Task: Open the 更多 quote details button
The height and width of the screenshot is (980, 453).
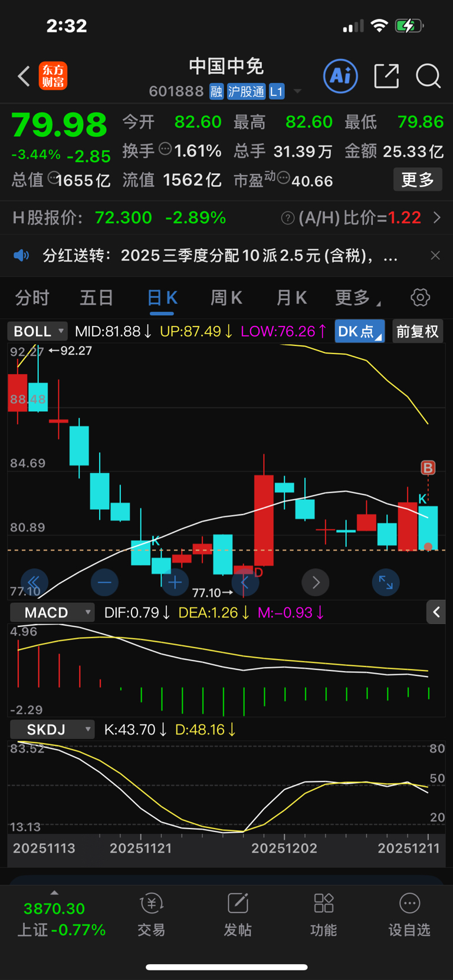Action: pos(418,179)
